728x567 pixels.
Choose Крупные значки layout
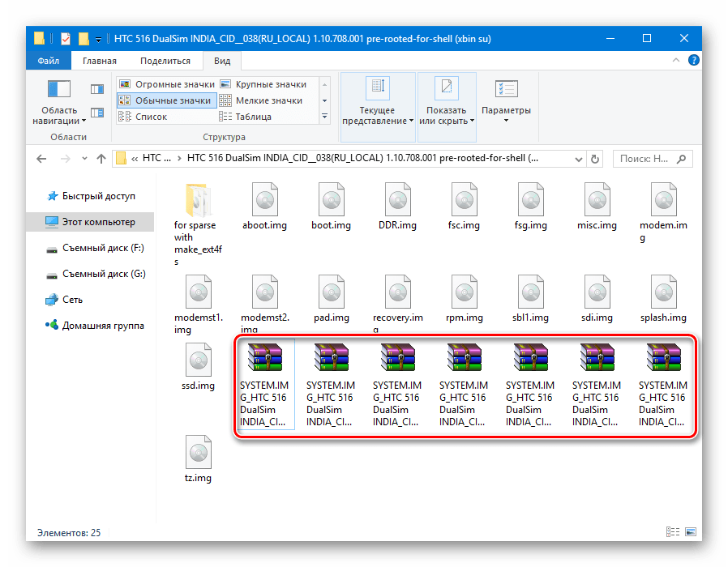(263, 84)
